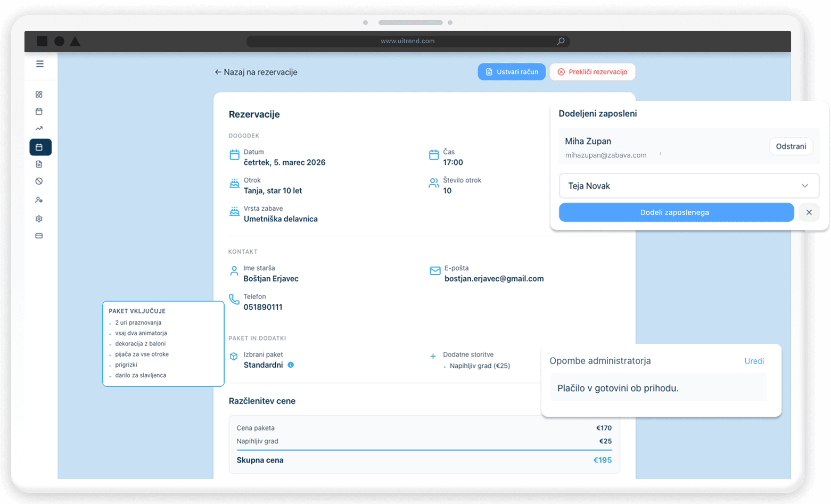Open the user management icon in the sidebar
The height and width of the screenshot is (504, 831).
click(x=39, y=200)
